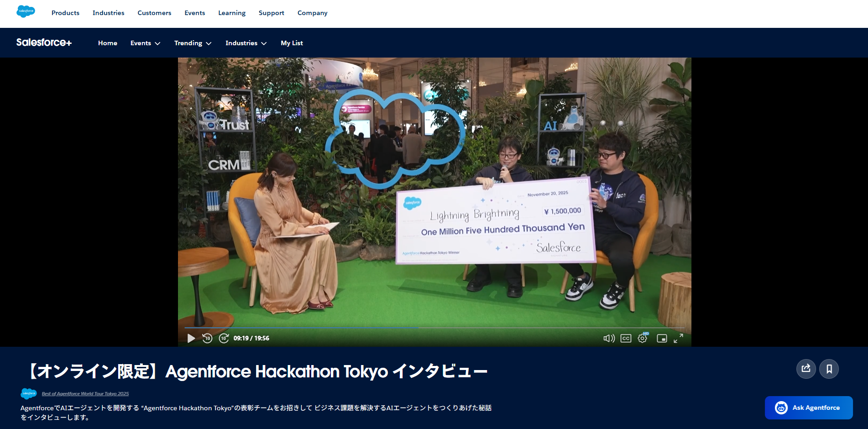
Task: Open the Customers menu item
Action: [154, 13]
